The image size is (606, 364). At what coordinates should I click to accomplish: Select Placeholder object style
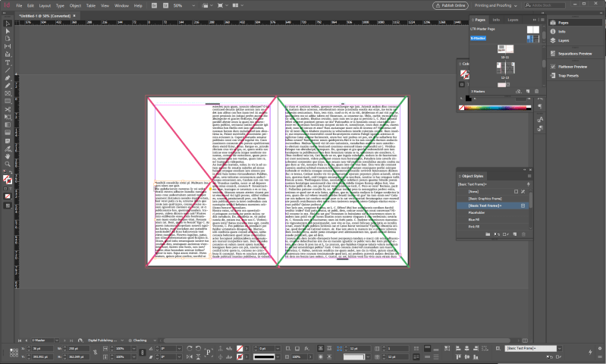coord(492,213)
